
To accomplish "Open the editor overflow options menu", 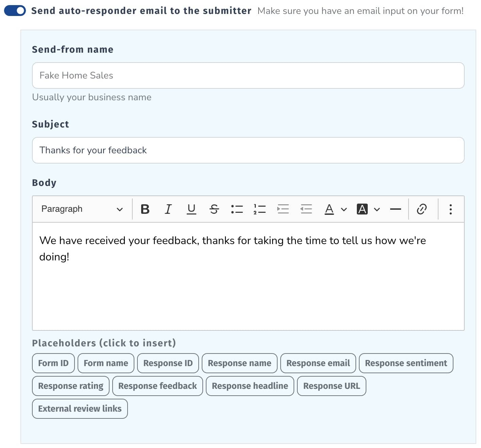I will pyautogui.click(x=450, y=209).
